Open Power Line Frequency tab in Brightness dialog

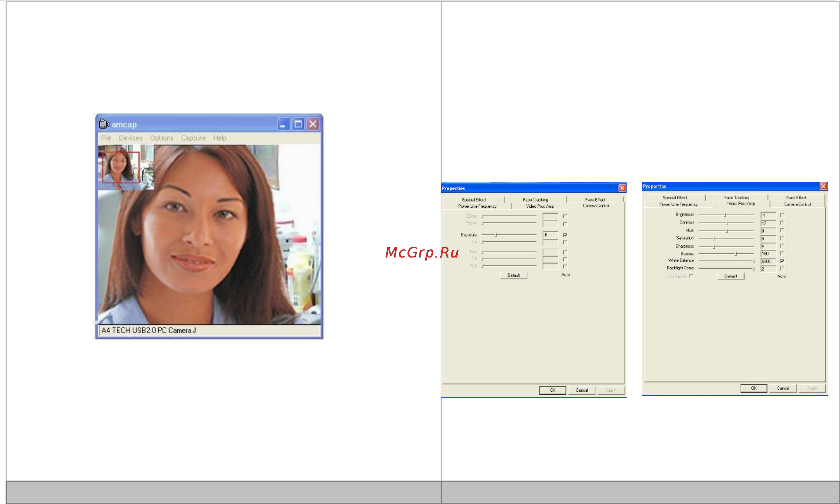click(x=679, y=204)
